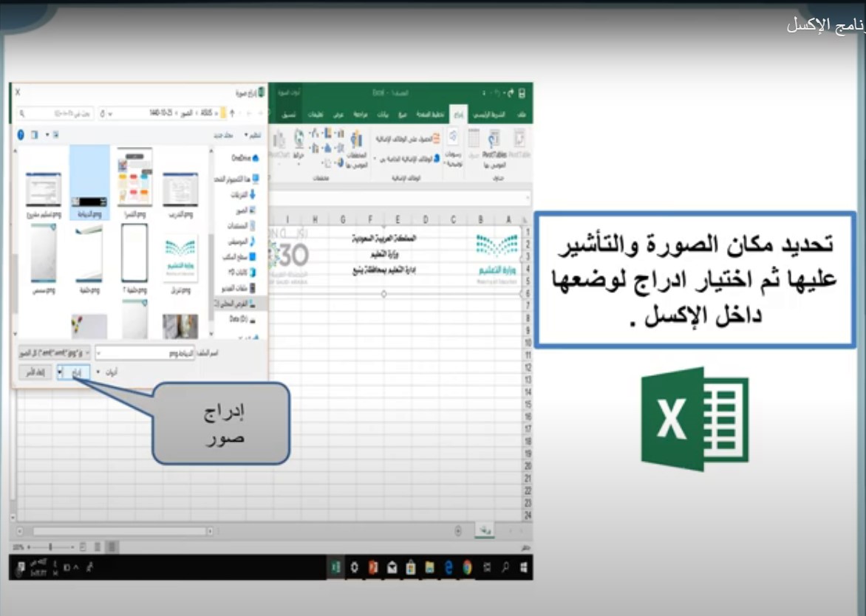Switch to the Page Layout tab
866x616 pixels.
(x=430, y=114)
